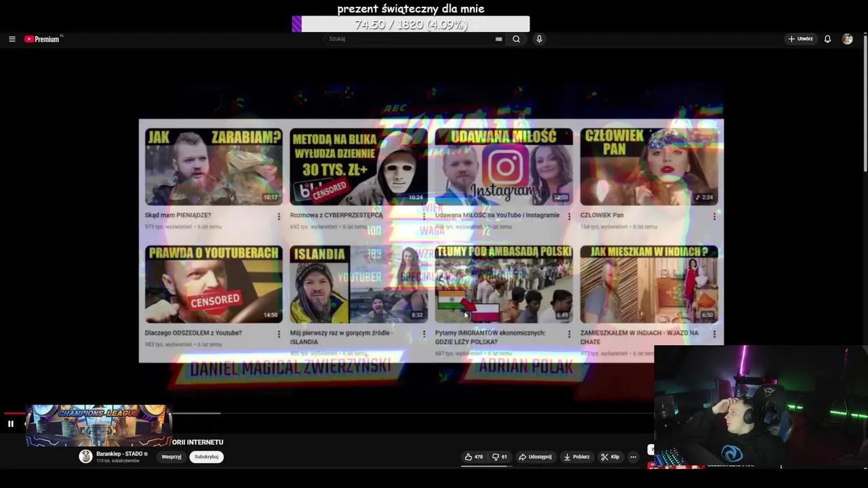Pause the video playback
Screen dimensions: 868x488
(11, 424)
